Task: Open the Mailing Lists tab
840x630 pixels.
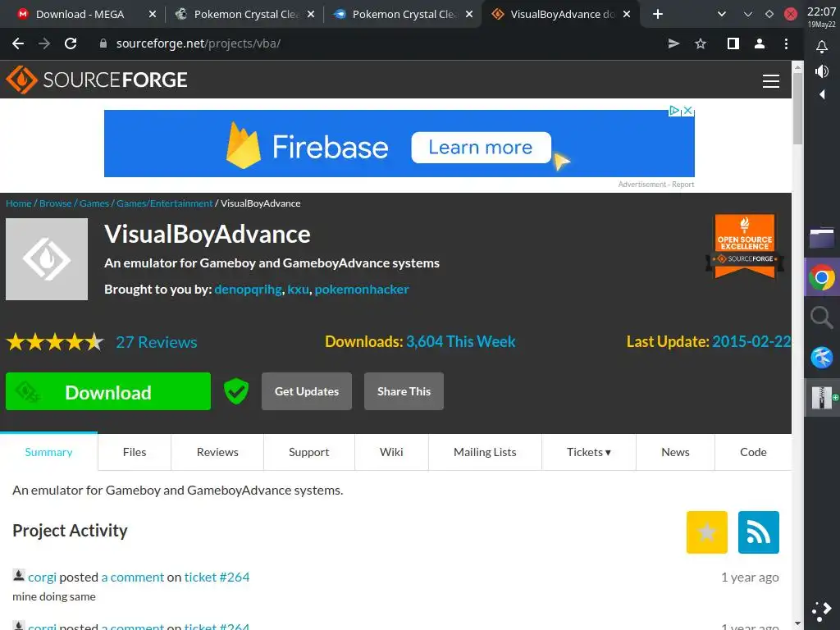Action: click(x=485, y=452)
